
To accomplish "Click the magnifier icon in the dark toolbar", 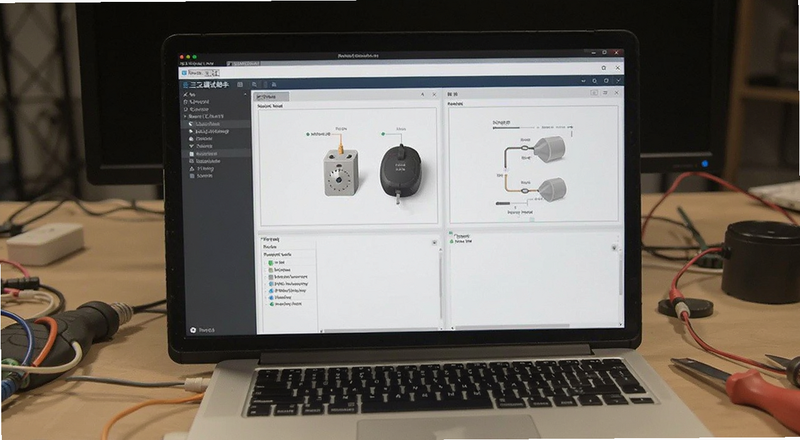I will tap(255, 84).
